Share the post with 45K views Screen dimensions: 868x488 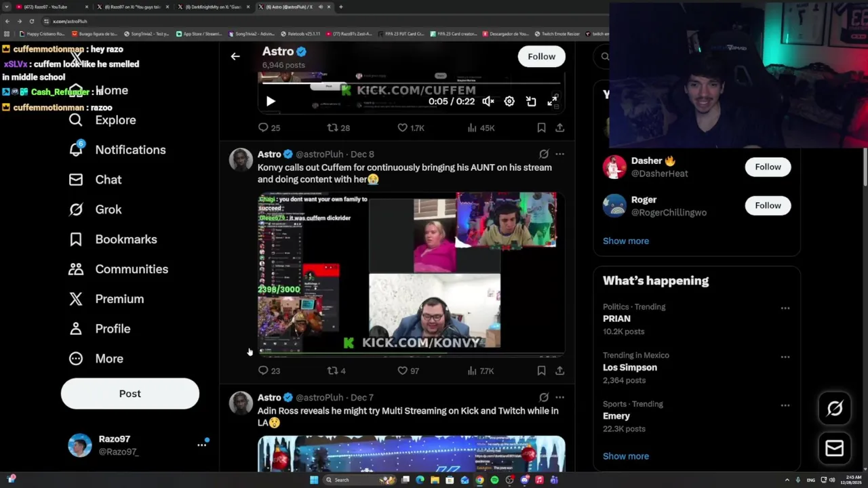pos(559,127)
